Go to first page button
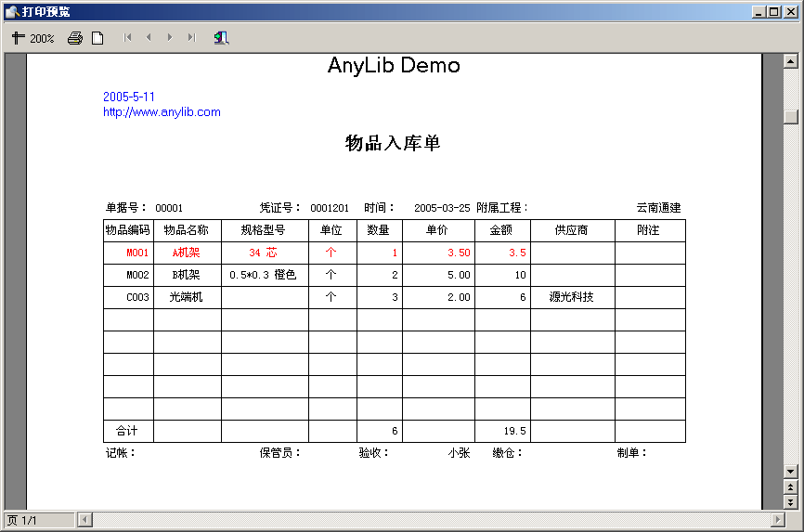 click(x=127, y=37)
